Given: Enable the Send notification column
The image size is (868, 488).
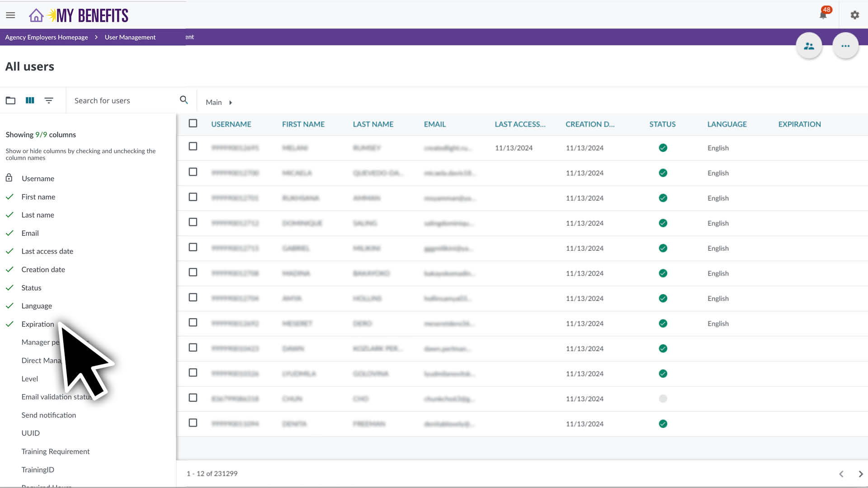Looking at the screenshot, I should click(x=48, y=415).
